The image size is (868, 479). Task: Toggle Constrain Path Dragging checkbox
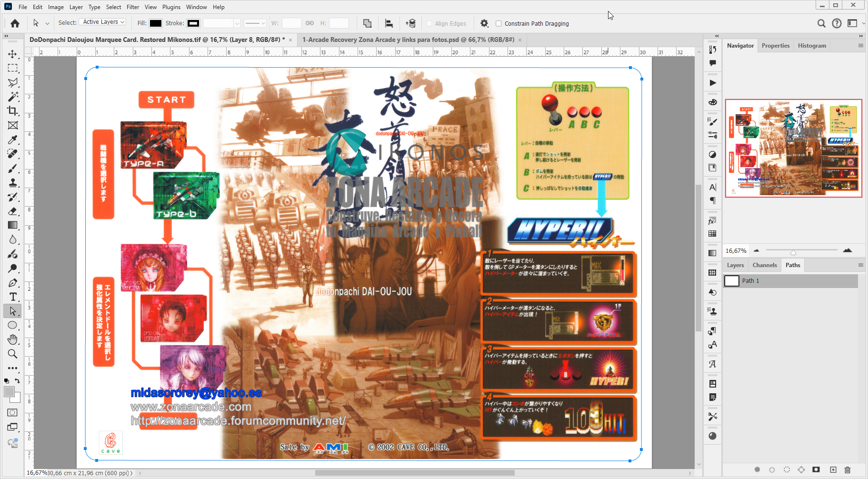tap(499, 23)
